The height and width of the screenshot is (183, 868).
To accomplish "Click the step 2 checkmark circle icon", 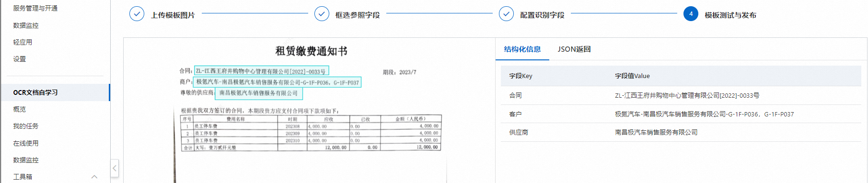I will pyautogui.click(x=322, y=14).
